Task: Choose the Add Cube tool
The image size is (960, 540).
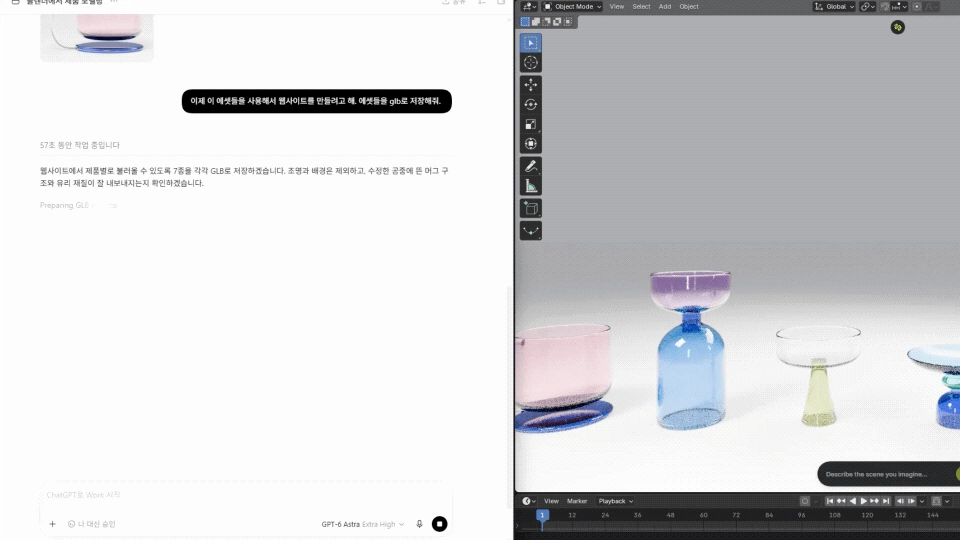Action: pyautogui.click(x=531, y=209)
